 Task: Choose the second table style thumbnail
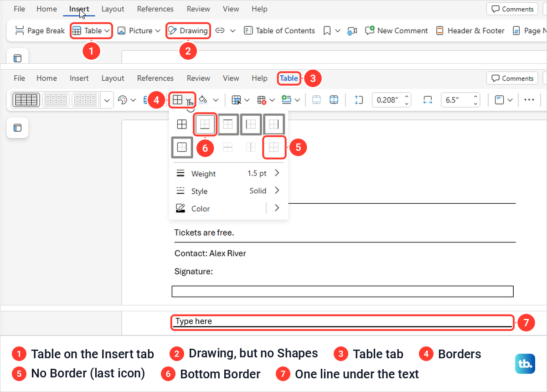click(x=56, y=100)
